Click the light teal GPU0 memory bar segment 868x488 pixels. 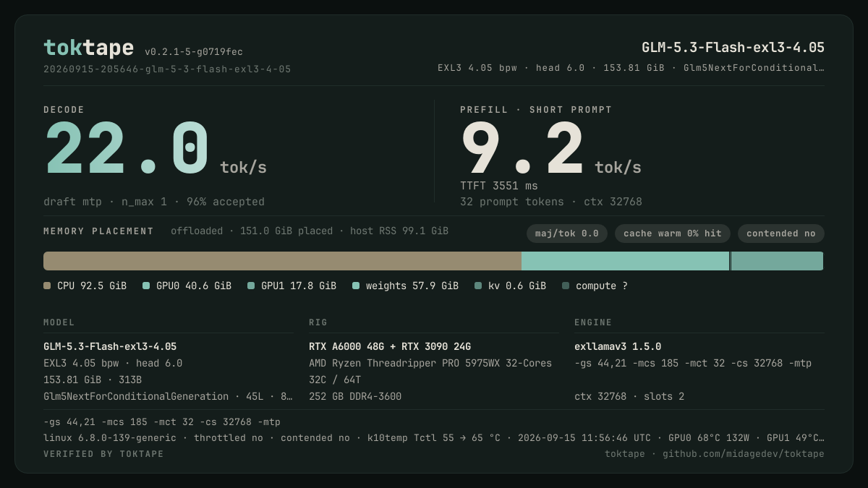(x=626, y=261)
